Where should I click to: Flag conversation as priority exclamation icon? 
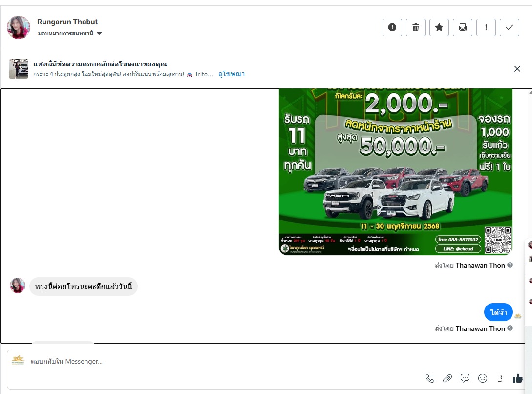click(x=486, y=27)
